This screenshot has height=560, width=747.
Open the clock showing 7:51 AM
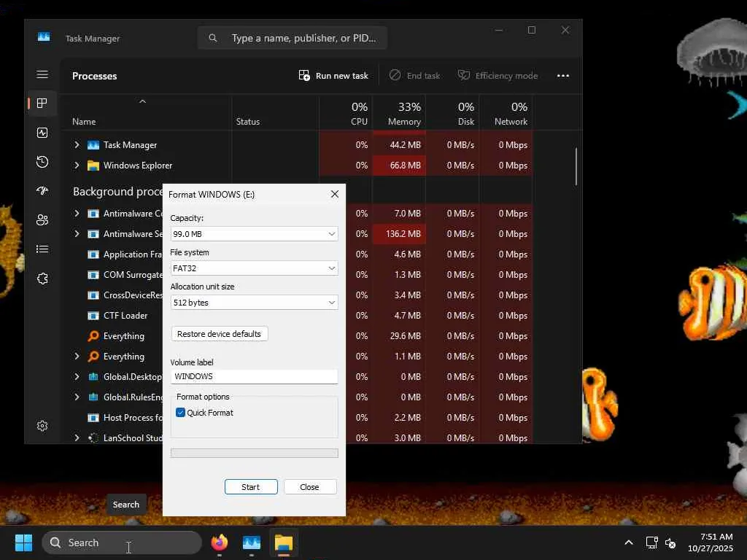[711, 542]
